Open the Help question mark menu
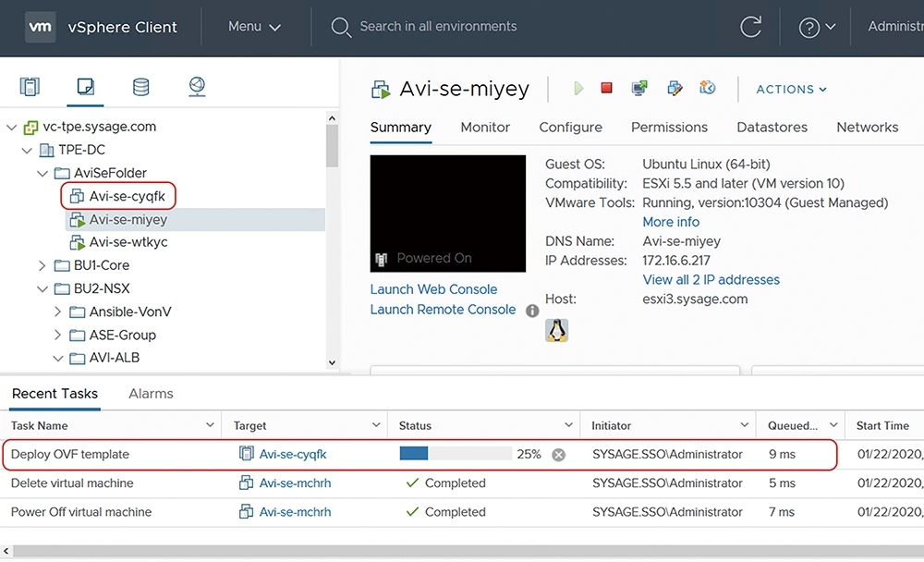The height and width of the screenshot is (562, 924). (816, 27)
